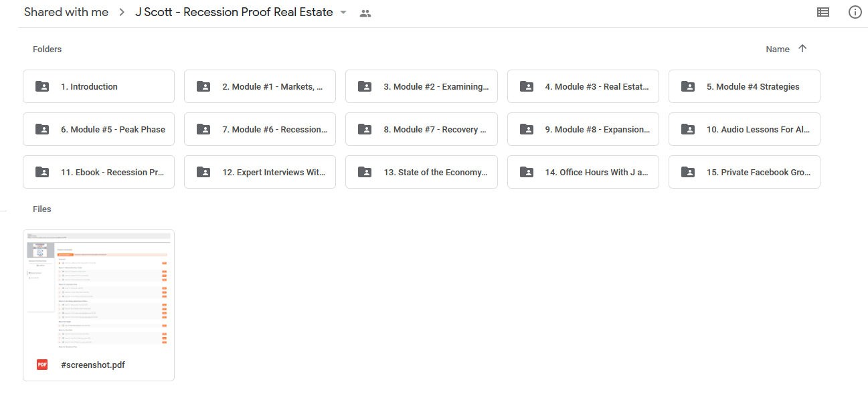This screenshot has width=868, height=394.
Task: Click J Scott - Recession Proof Real Estate breadcrumb
Action: click(x=234, y=12)
